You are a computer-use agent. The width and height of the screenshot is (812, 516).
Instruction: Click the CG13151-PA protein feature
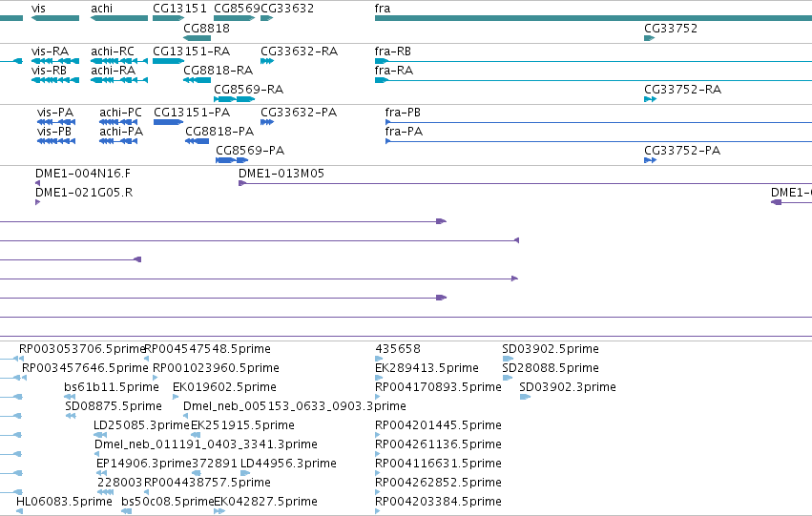pyautogui.click(x=168, y=122)
